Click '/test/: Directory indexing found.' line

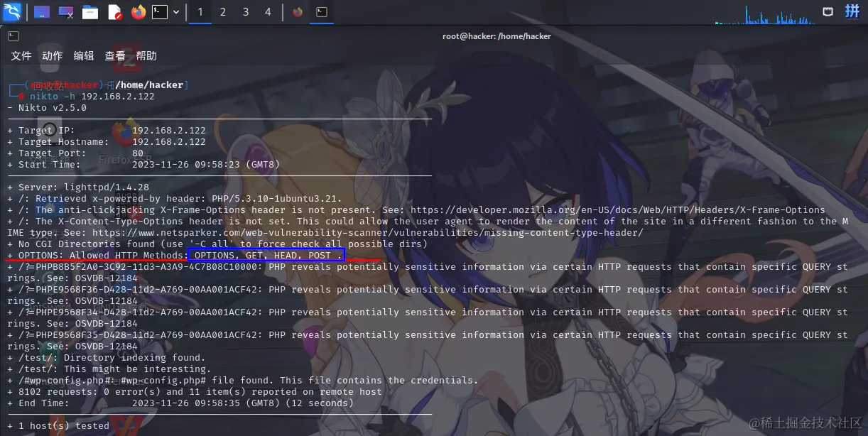point(107,358)
